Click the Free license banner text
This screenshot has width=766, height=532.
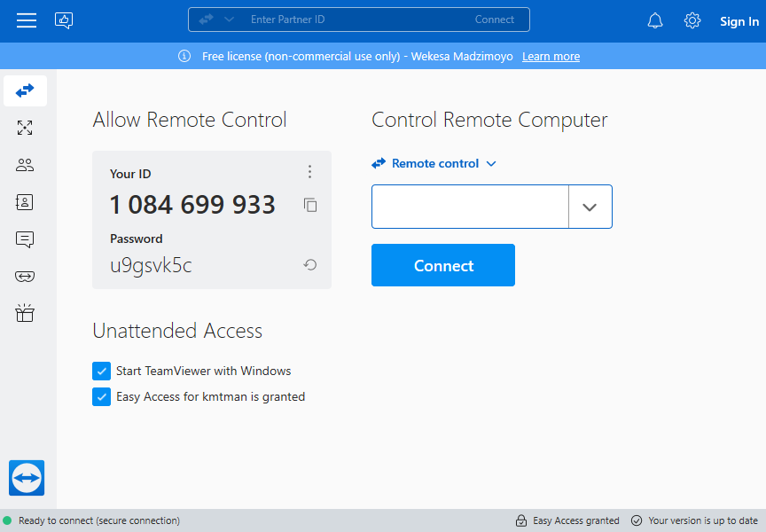[357, 57]
